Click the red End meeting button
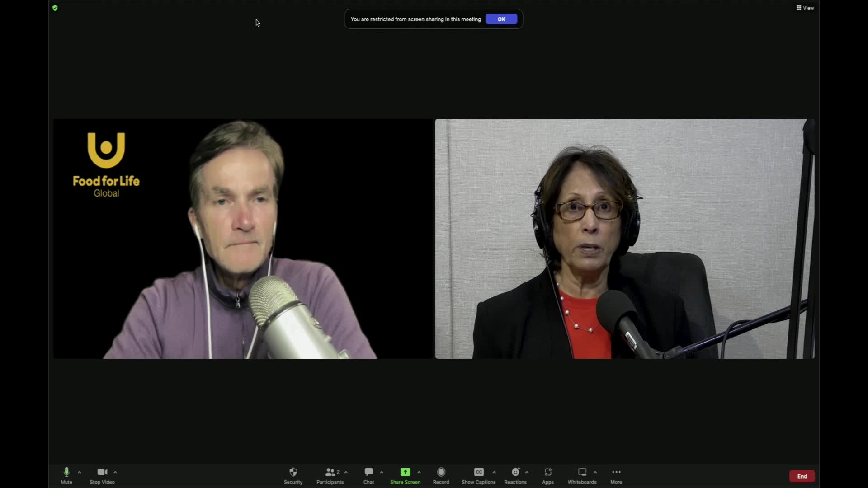This screenshot has height=488, width=868. pos(802,476)
